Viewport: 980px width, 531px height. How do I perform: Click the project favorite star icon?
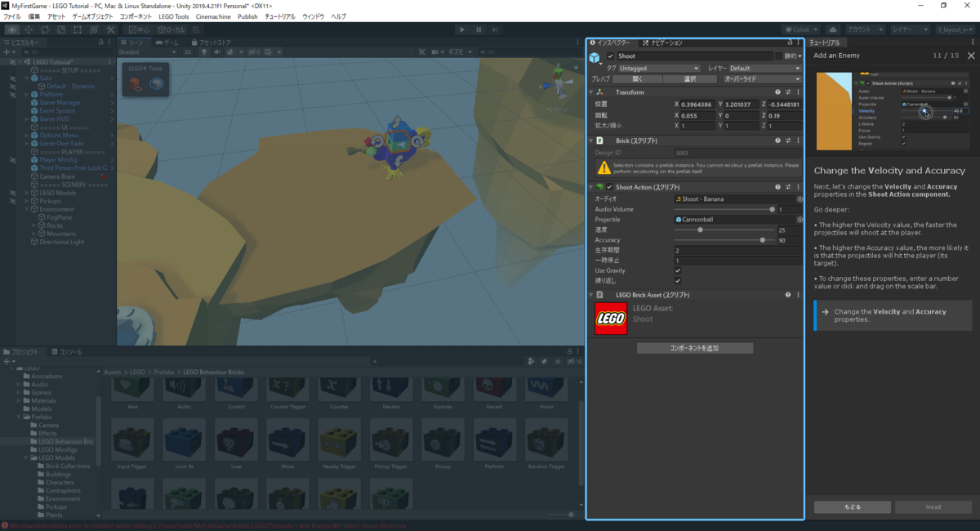click(x=556, y=361)
